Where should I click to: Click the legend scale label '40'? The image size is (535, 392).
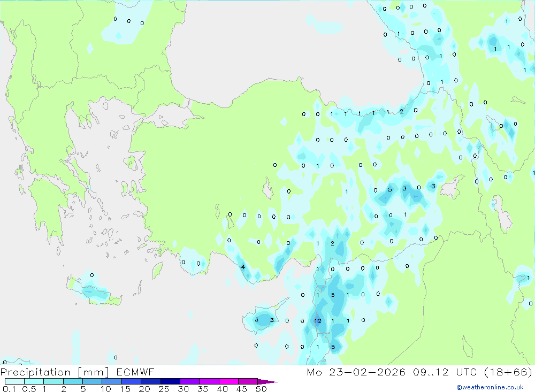(x=223, y=389)
